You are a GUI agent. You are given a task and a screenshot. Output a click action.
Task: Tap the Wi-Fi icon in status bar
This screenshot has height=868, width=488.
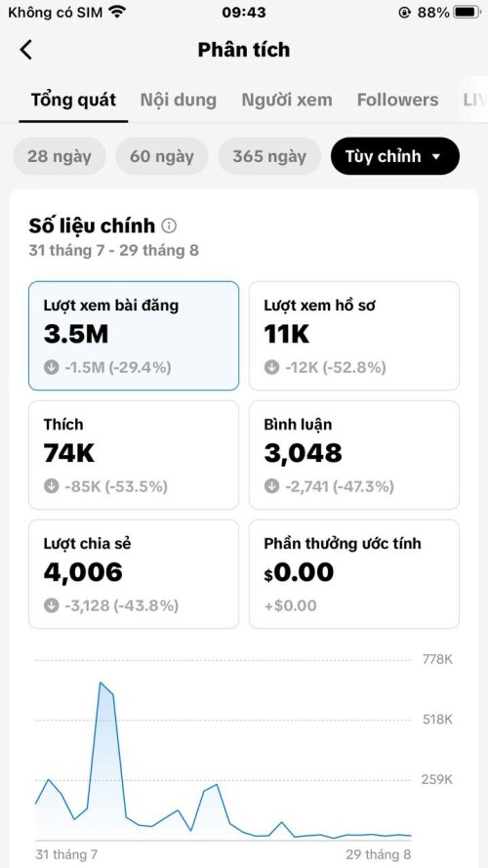pos(117,12)
